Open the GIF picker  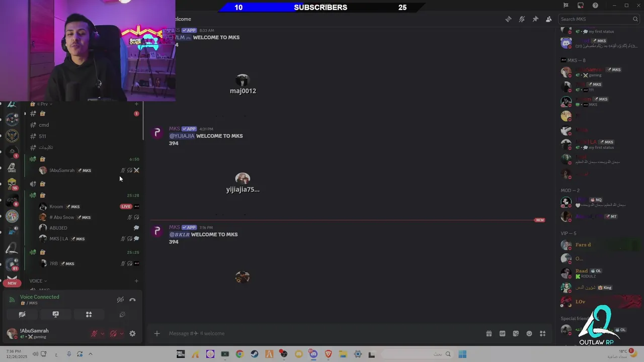tap(502, 333)
